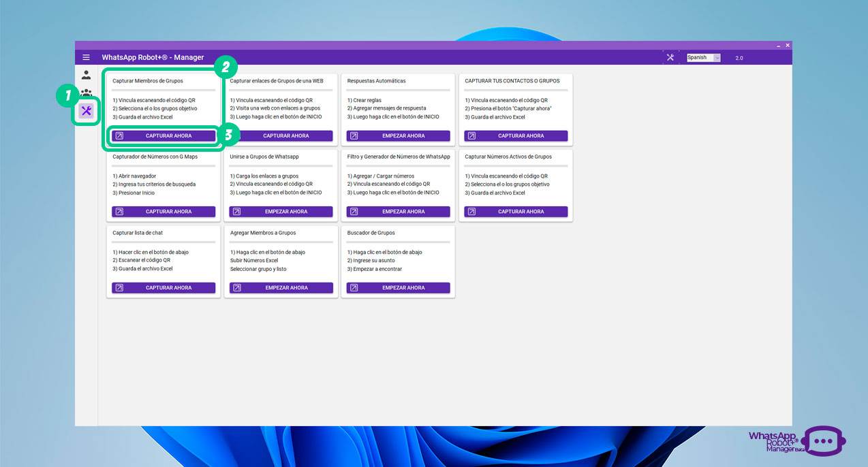
Task: Click the step '2) Presiona el botón "Capturar ahora"'
Action: [508, 108]
